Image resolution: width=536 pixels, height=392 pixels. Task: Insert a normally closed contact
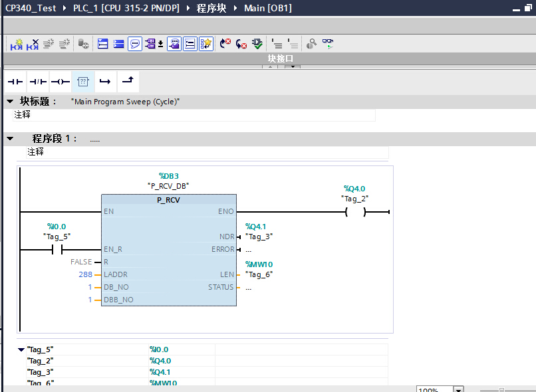click(x=38, y=82)
